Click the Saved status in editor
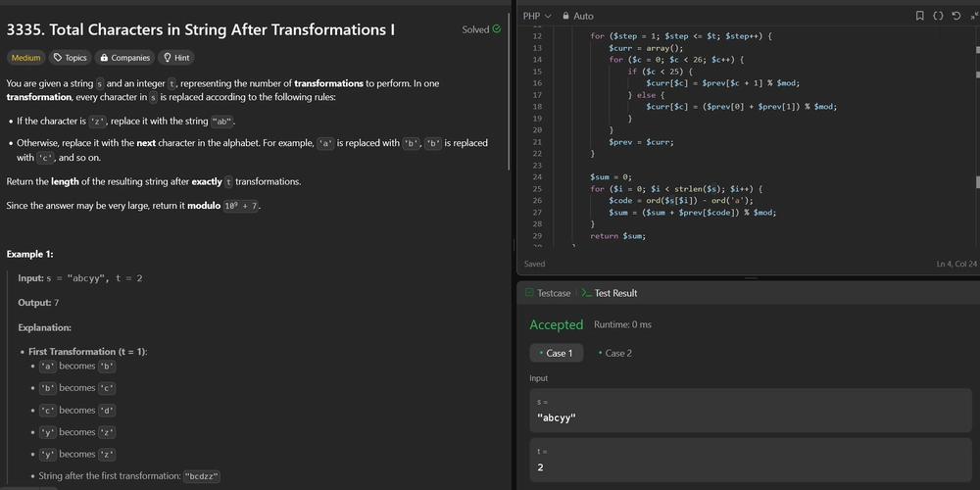 point(534,264)
